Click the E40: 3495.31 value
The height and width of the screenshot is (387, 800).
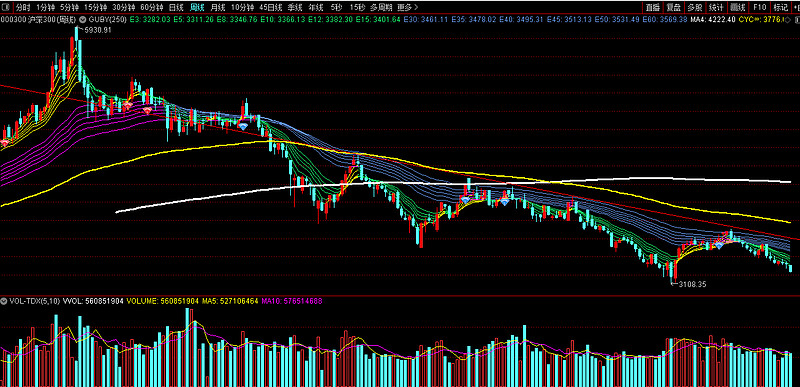522,19
